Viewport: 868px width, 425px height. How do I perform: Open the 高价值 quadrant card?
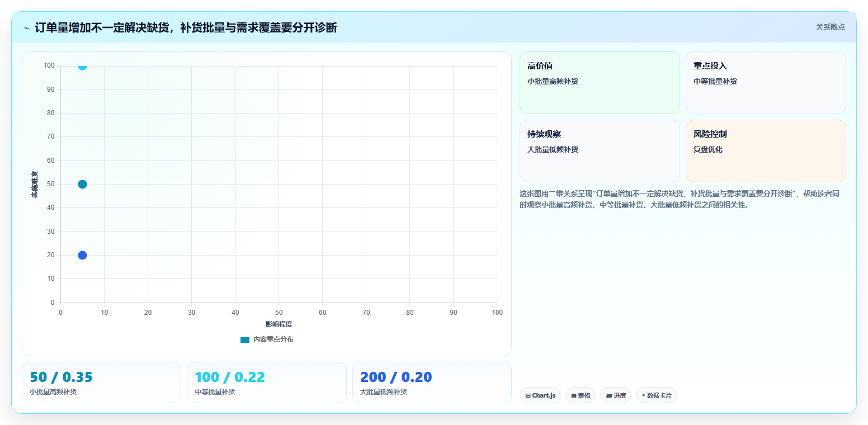pos(600,83)
